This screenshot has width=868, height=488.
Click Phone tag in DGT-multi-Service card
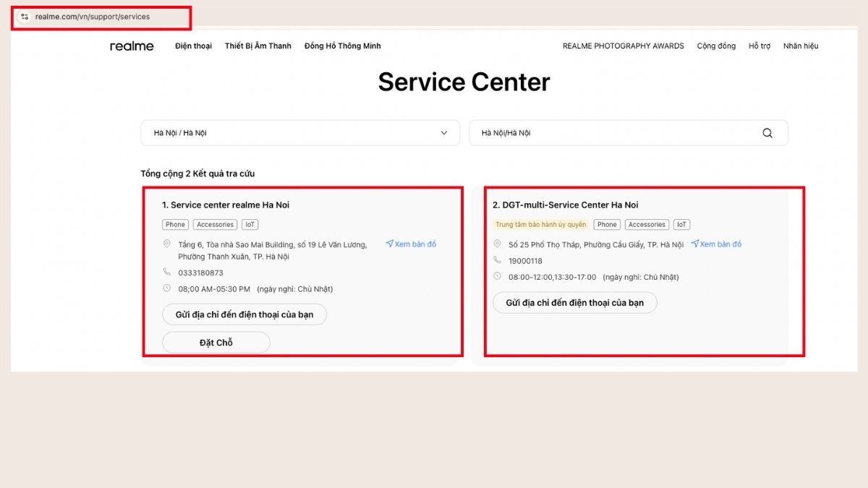tap(608, 225)
